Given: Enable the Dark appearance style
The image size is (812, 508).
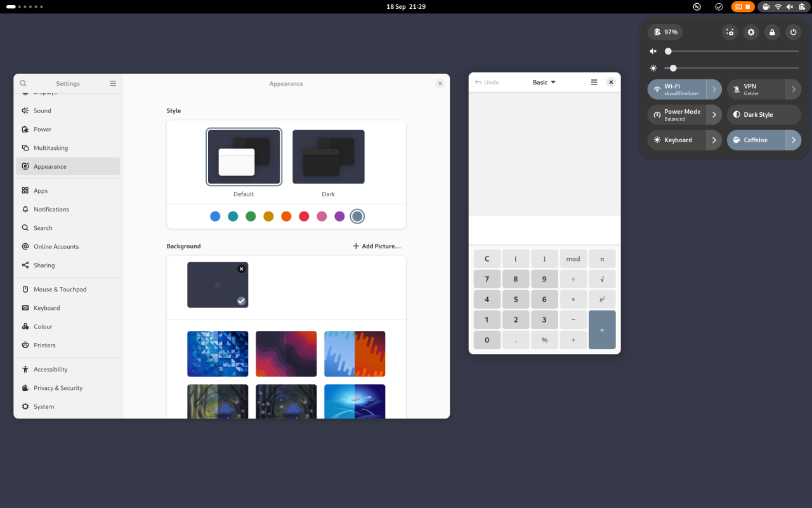Looking at the screenshot, I should 328,157.
